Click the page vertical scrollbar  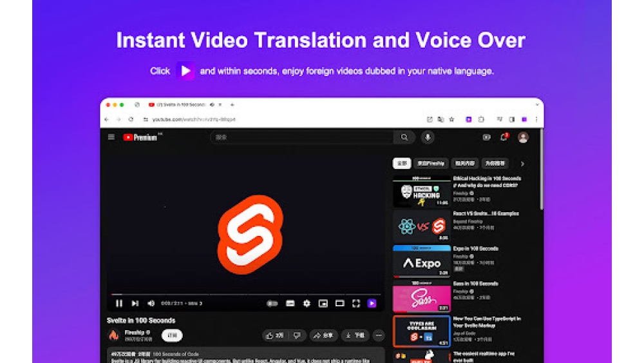(x=542, y=170)
